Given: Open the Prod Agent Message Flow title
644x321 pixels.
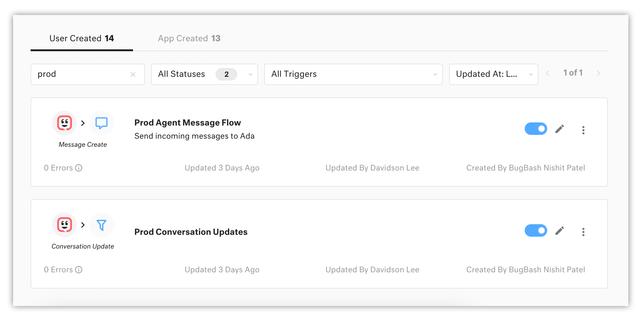Looking at the screenshot, I should [x=187, y=123].
